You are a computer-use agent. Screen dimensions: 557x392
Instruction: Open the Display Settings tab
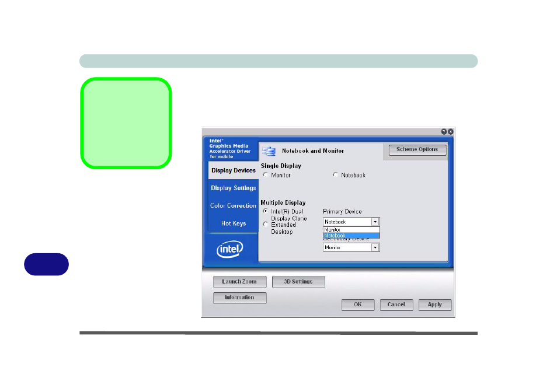(x=234, y=188)
